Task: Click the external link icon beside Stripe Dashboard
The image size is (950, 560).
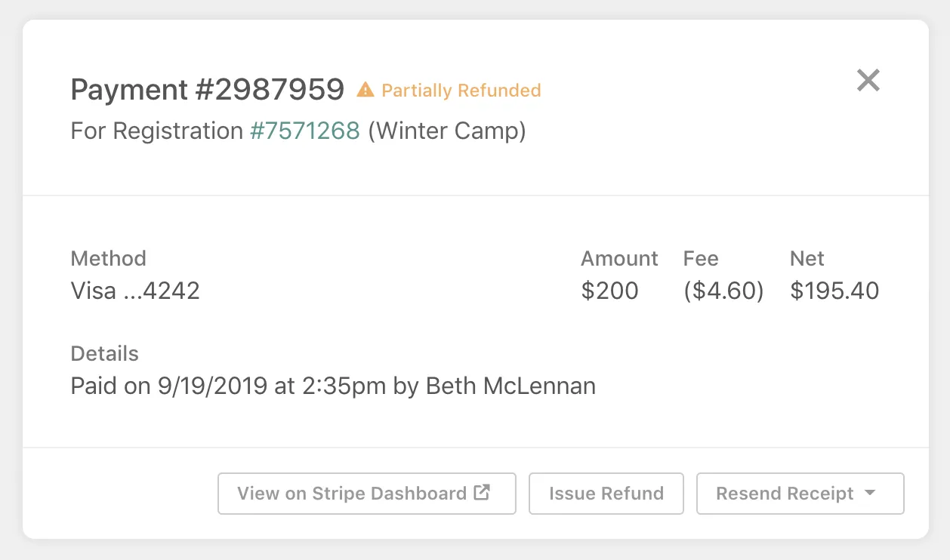Action: 482,493
